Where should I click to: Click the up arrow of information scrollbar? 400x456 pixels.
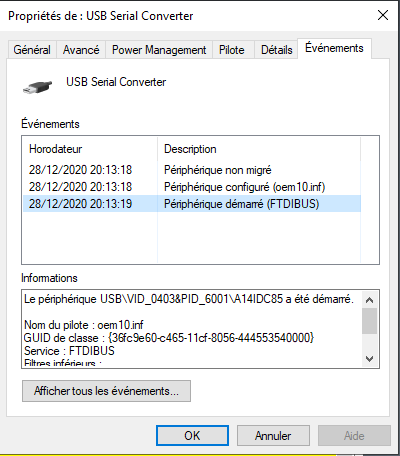(369, 300)
